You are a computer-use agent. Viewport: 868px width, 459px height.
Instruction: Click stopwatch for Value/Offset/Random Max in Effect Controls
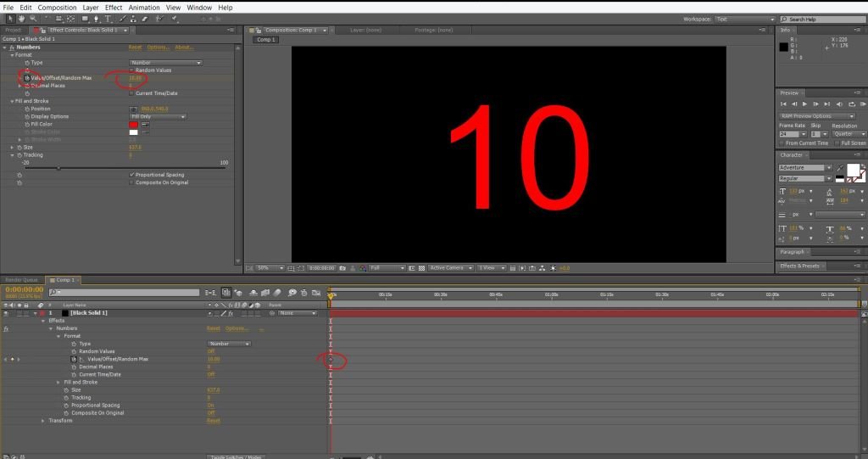[x=26, y=78]
